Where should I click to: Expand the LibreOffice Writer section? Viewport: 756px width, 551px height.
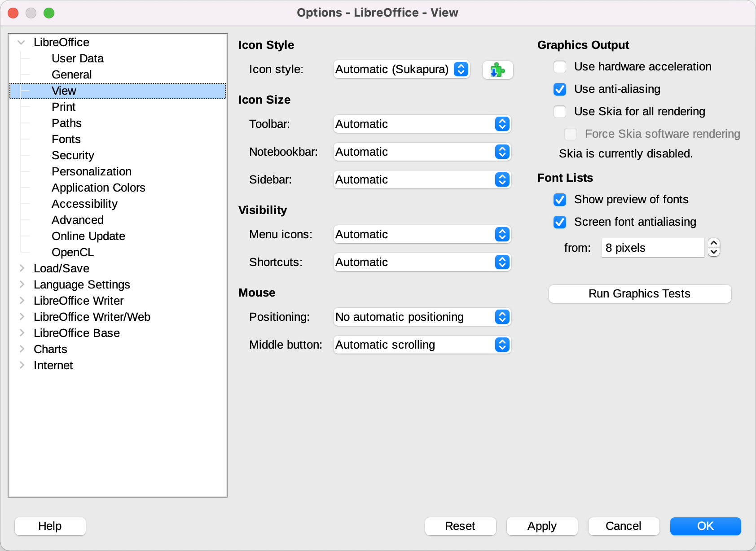point(22,301)
